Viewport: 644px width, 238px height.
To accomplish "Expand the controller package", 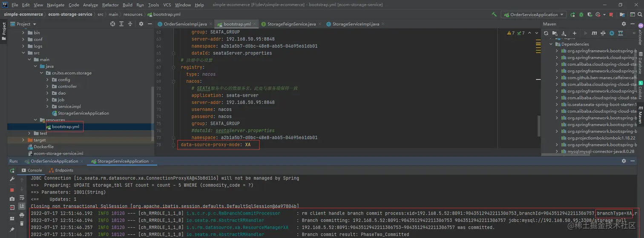I will 48,86.
